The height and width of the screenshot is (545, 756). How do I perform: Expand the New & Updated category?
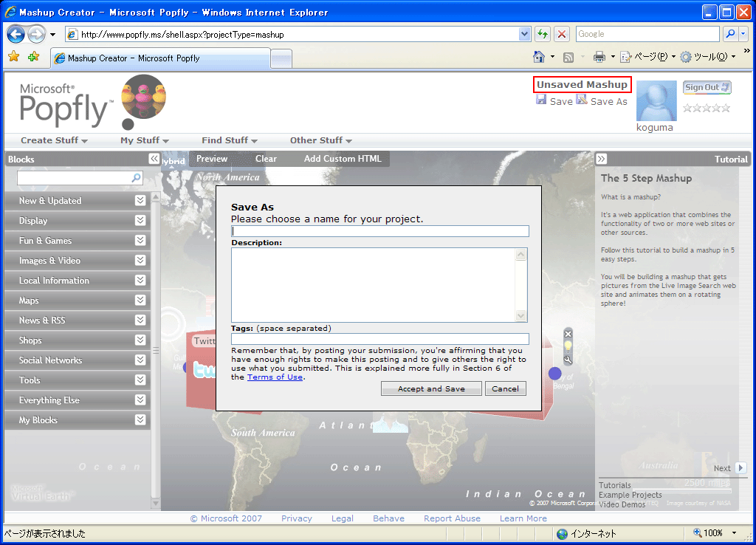click(x=140, y=200)
